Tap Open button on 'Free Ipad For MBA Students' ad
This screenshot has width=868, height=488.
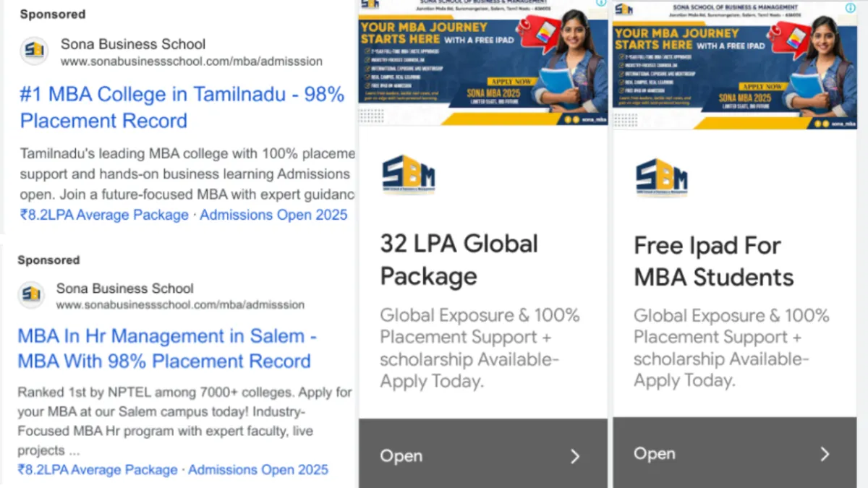(x=735, y=453)
